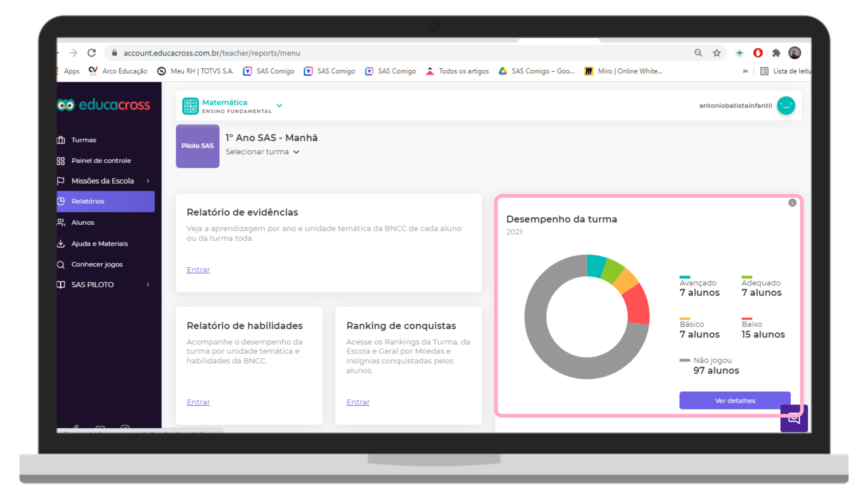Open Conhecer jogos in the sidebar

97,264
